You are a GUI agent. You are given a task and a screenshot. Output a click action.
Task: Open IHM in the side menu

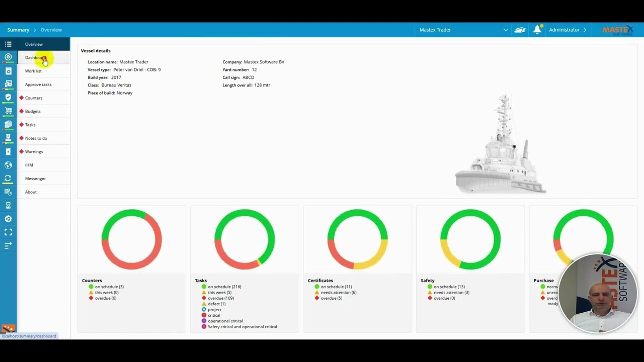coord(44,165)
